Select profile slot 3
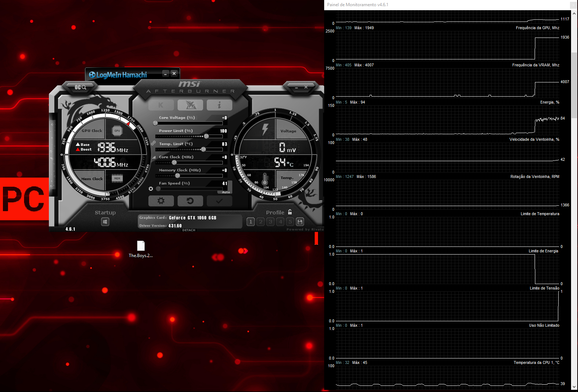The width and height of the screenshot is (578, 392). click(x=270, y=222)
